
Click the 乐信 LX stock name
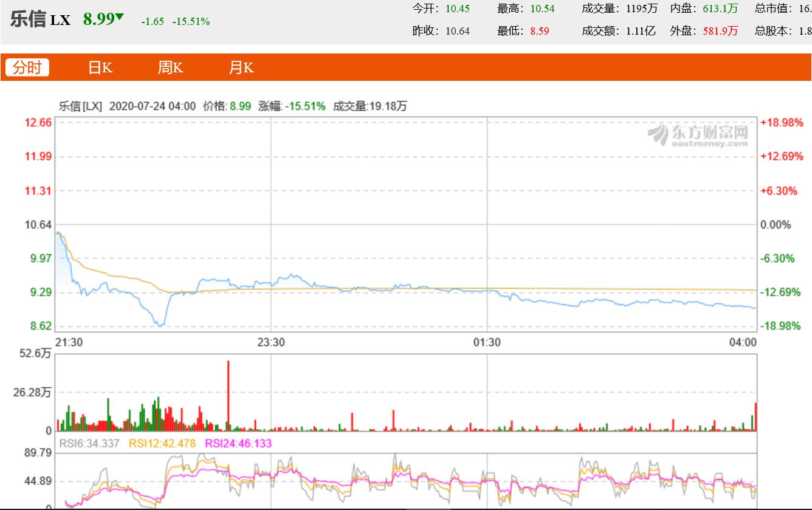[40, 19]
